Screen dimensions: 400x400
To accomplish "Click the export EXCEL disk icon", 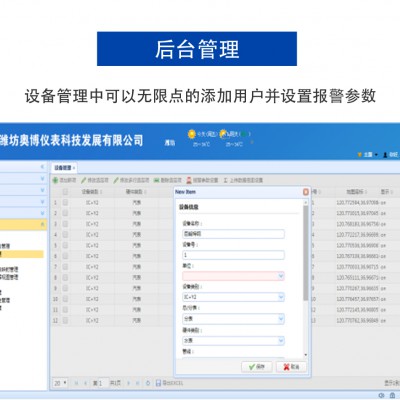I will (158, 383).
